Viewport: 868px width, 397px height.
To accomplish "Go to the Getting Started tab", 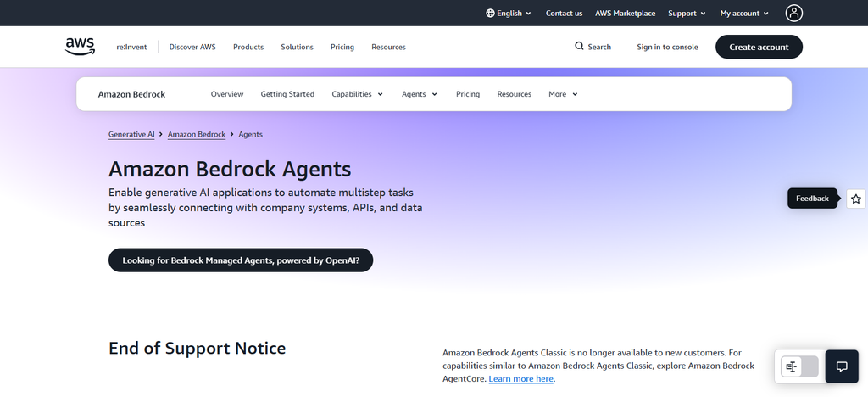I will [x=288, y=94].
